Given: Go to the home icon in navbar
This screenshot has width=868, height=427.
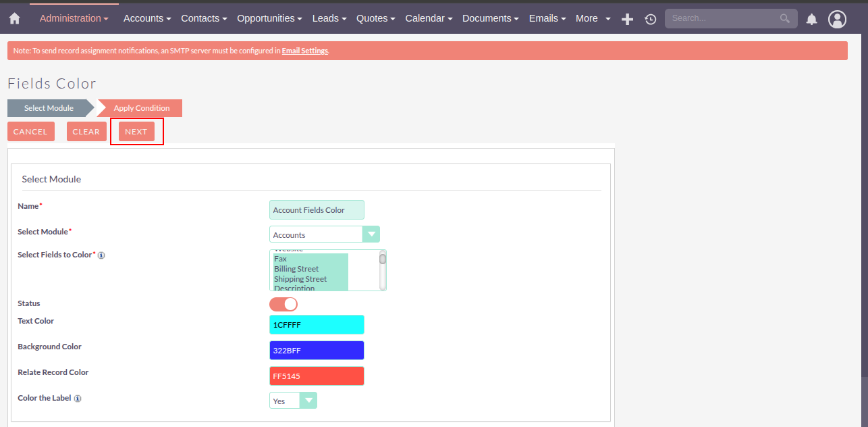Looking at the screenshot, I should click(14, 19).
